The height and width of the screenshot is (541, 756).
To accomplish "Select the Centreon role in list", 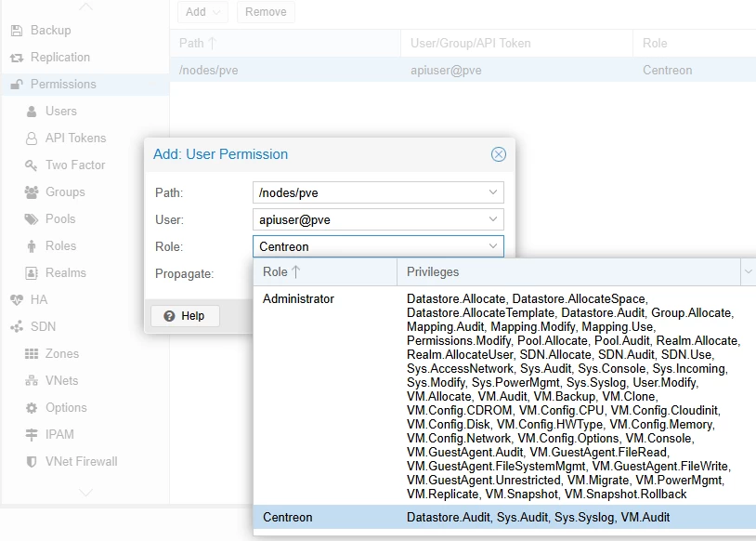I will tap(504, 518).
